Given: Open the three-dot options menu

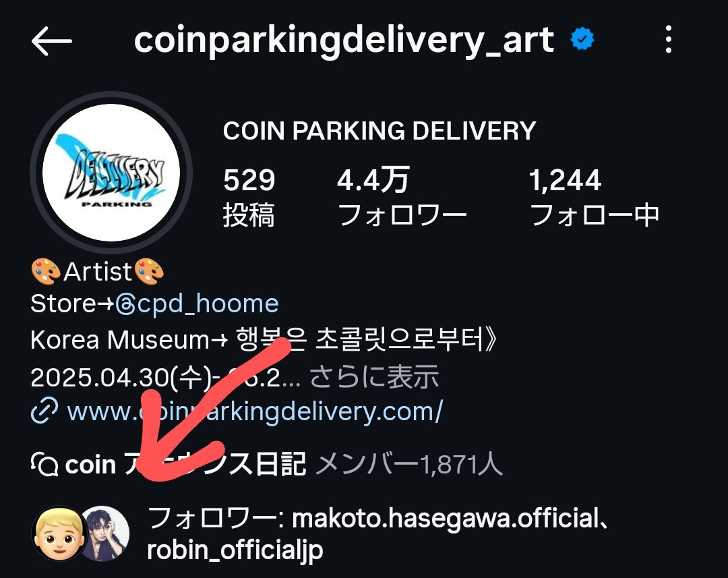Looking at the screenshot, I should click(668, 40).
